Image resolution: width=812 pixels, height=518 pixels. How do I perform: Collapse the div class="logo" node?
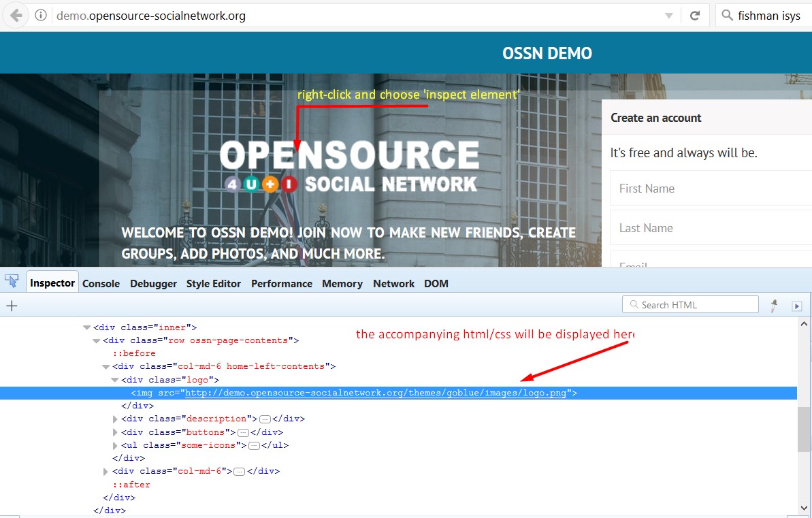coord(115,380)
